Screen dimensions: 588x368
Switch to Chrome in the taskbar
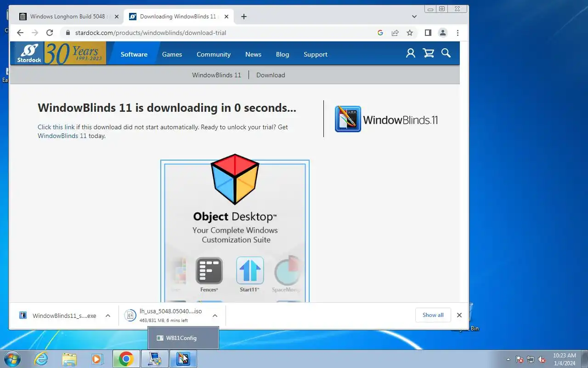[x=126, y=359]
